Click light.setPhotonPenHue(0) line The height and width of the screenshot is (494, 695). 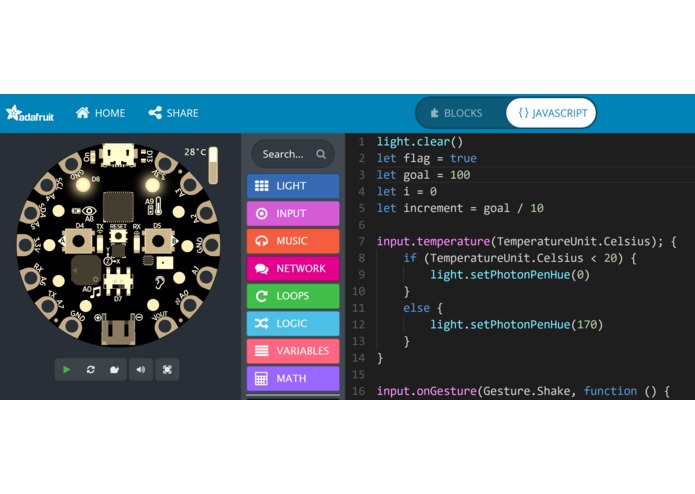coord(510,275)
